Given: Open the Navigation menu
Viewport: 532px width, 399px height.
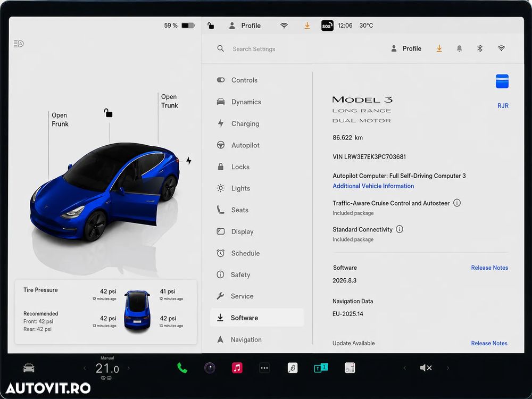Looking at the screenshot, I should [x=257, y=339].
